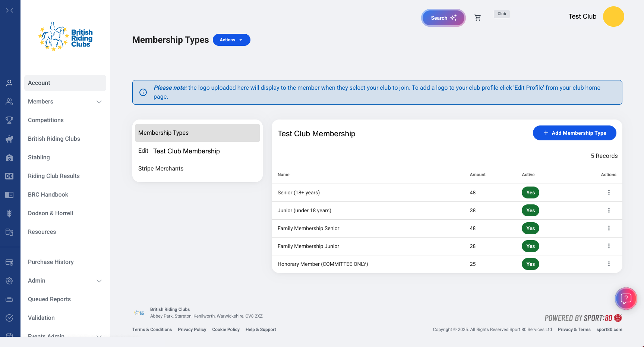The width and height of the screenshot is (644, 347).
Task: Open the Privacy Policy footer link
Action: pyautogui.click(x=192, y=330)
